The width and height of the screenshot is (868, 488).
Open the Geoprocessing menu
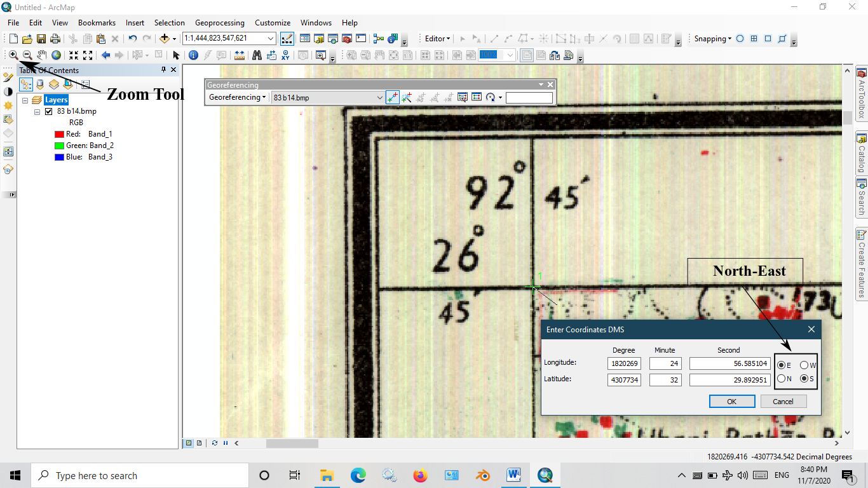219,22
